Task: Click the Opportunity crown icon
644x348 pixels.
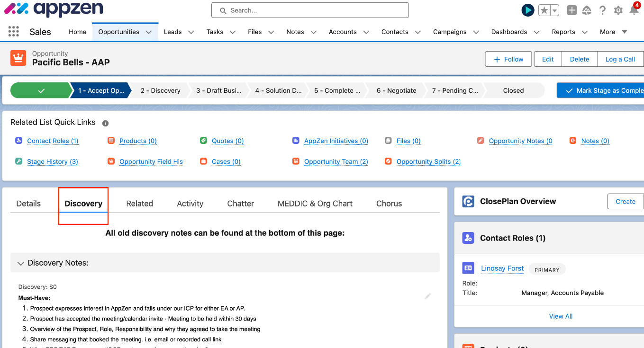Action: tap(18, 58)
